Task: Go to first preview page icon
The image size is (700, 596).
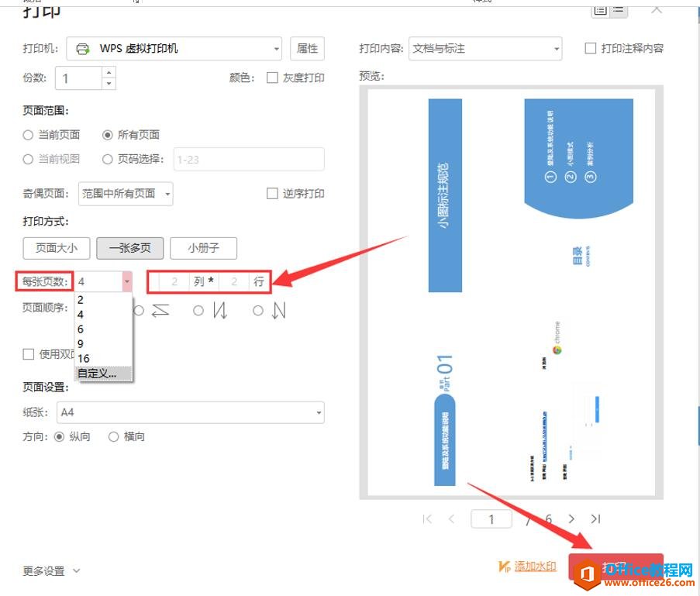Action: [x=427, y=518]
